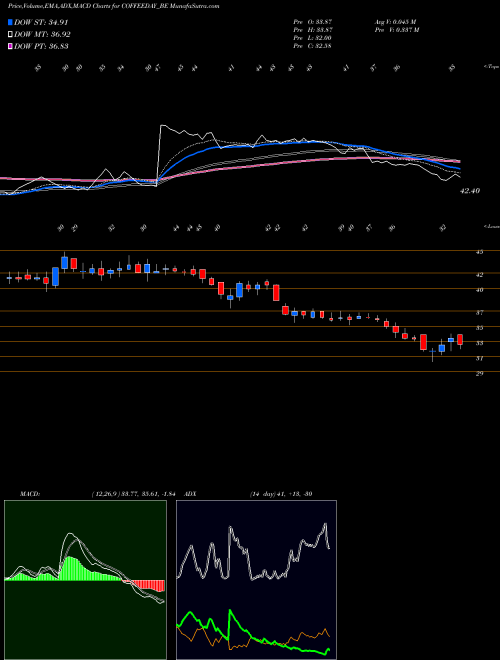
Task: Click the 29 price axis label
Action: 479,373
